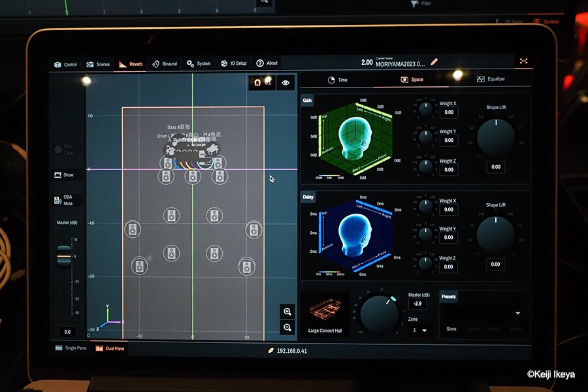The width and height of the screenshot is (588, 392).
Task: Expand the Presets dropdown list
Action: [x=517, y=313]
